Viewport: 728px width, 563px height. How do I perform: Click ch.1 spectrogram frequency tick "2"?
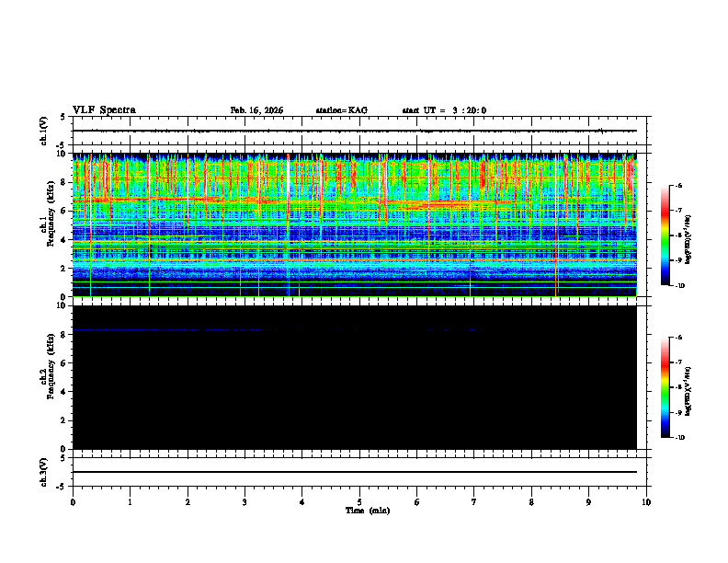coord(64,268)
